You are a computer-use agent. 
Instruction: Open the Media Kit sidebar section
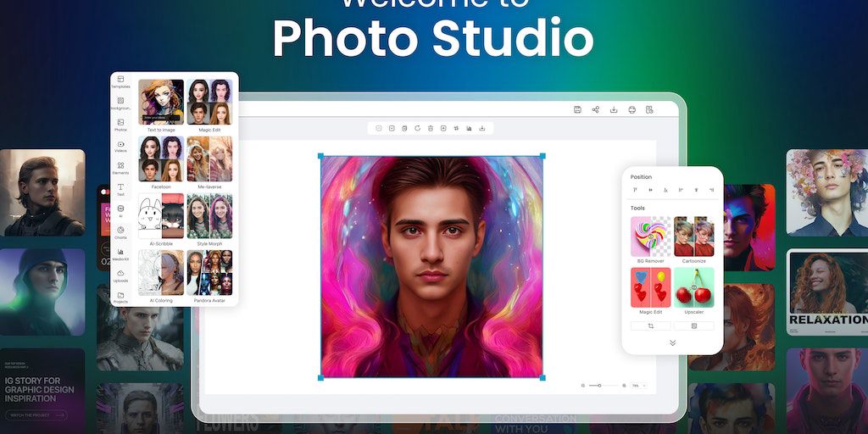120,254
